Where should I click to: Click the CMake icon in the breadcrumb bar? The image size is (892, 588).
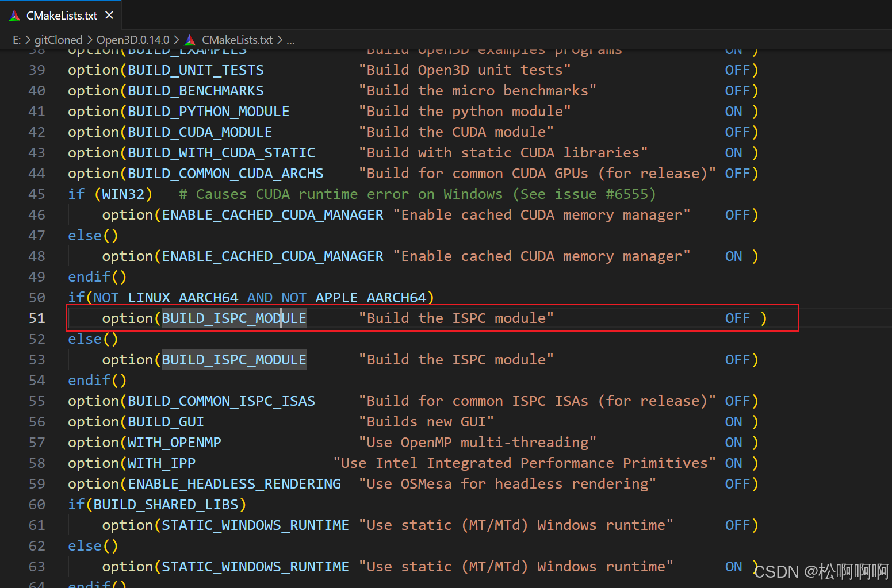click(x=189, y=39)
